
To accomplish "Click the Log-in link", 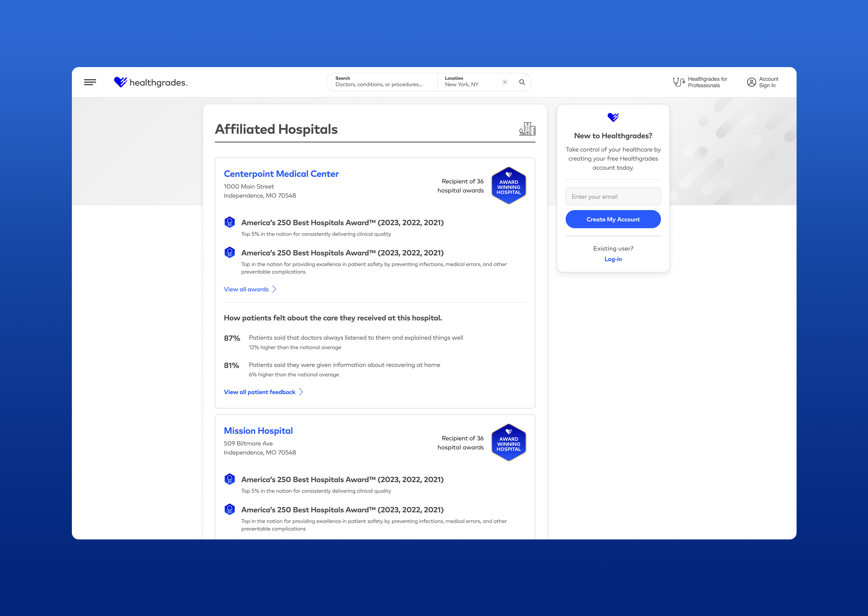I will (x=613, y=259).
